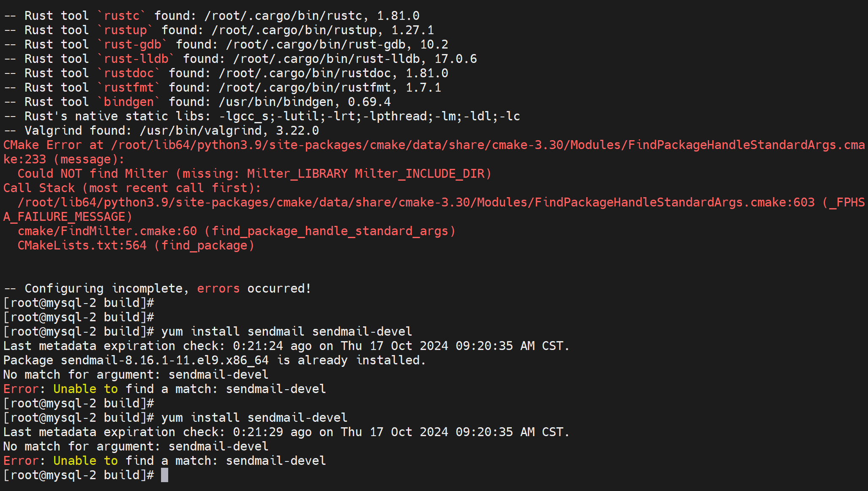Screen dimensions: 868x491
Task: Click the red 'rustfmt' tool name
Action: coord(128,87)
